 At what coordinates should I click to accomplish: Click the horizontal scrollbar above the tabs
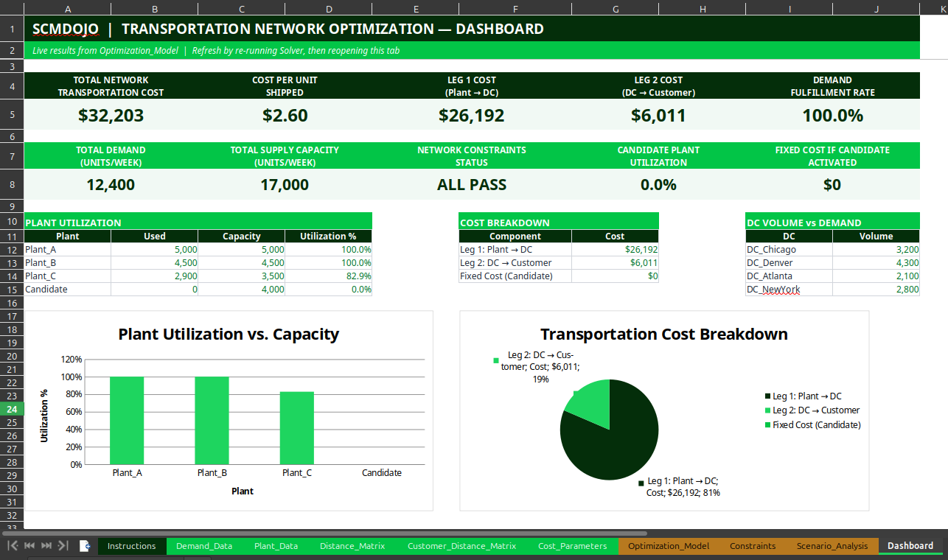(x=324, y=533)
